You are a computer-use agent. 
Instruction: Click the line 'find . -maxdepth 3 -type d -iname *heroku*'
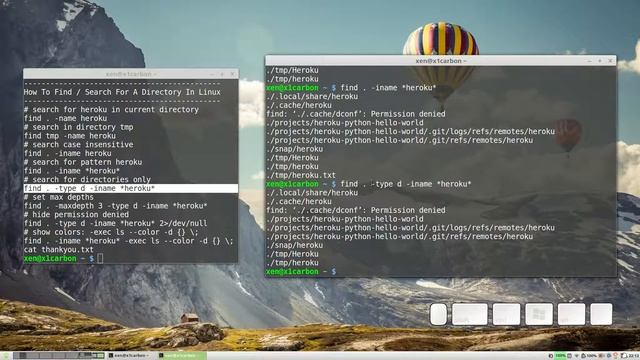click(x=116, y=206)
